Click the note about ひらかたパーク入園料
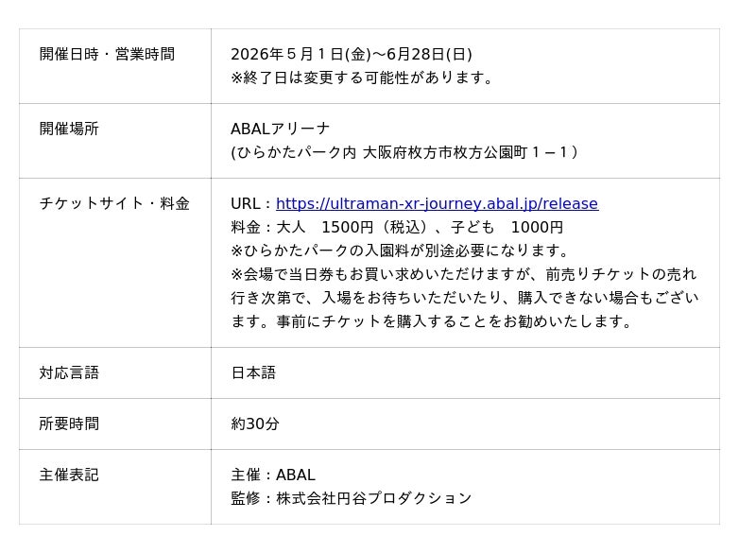Image resolution: width=756 pixels, height=553 pixels. tap(403, 251)
